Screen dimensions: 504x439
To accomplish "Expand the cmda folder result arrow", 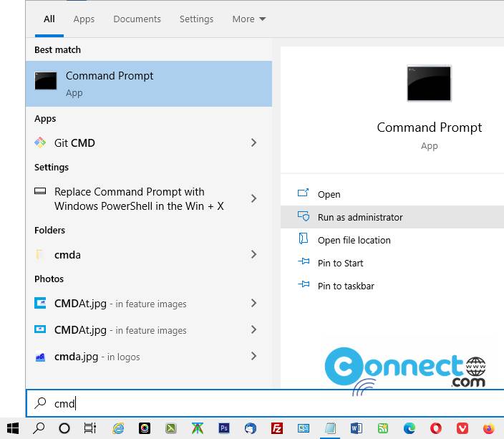I will pos(253,254).
